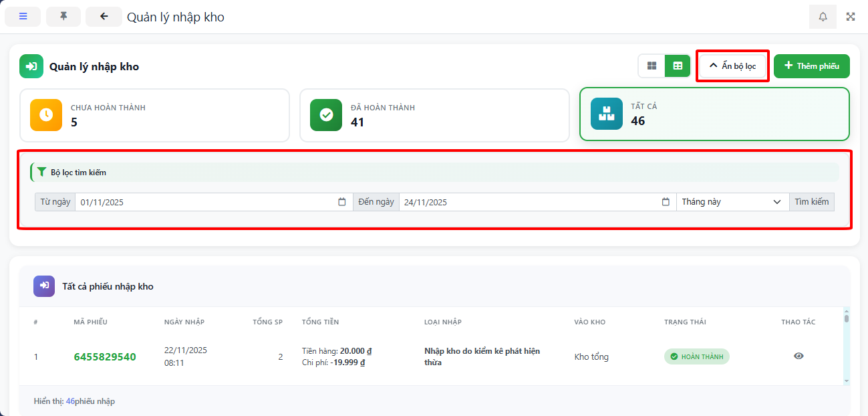This screenshot has height=416, width=868.
Task: Go back with the arrow button
Action: point(104,17)
